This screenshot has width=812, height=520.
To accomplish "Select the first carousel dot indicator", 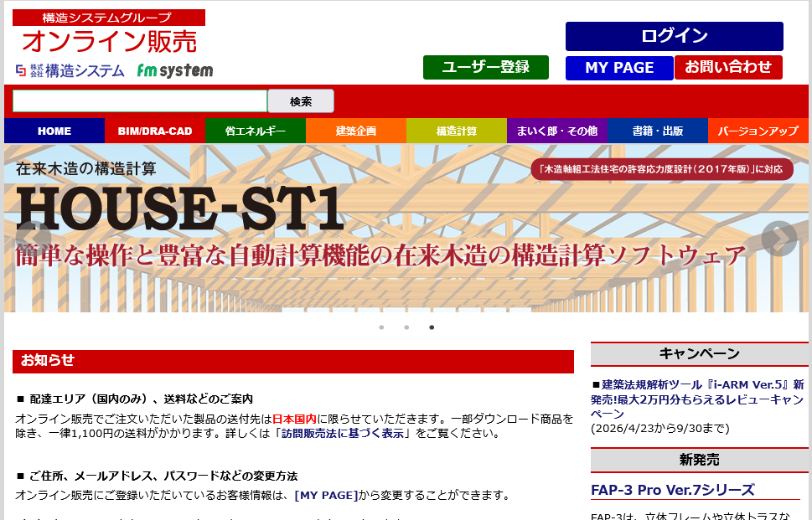I will 381,327.
